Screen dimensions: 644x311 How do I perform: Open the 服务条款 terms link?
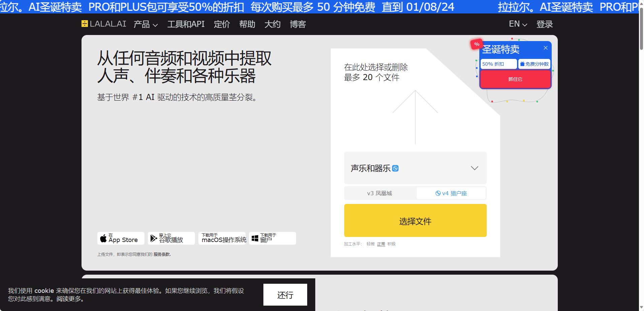click(x=162, y=254)
